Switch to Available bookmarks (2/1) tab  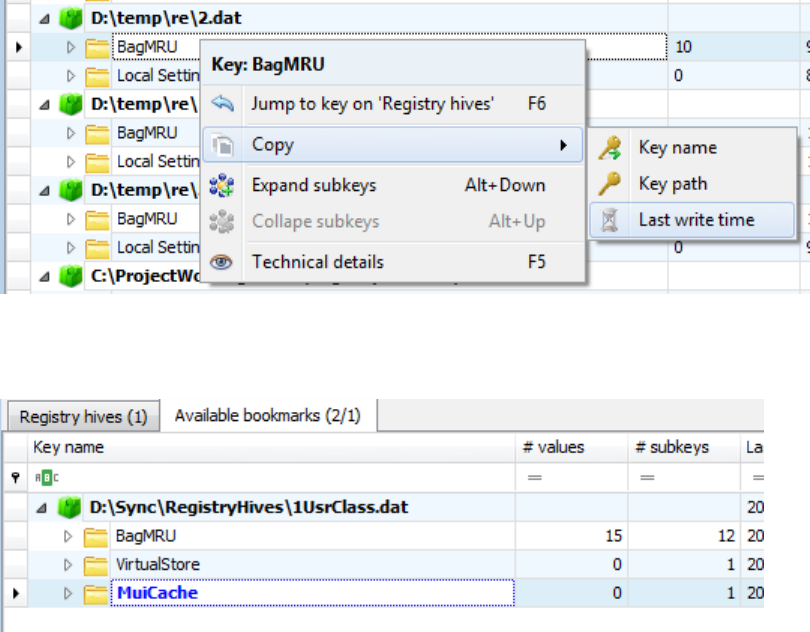point(268,415)
